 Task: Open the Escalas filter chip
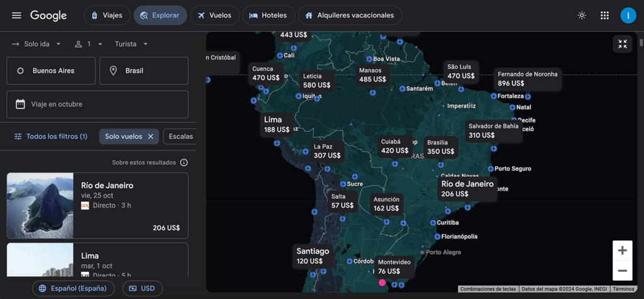click(180, 137)
